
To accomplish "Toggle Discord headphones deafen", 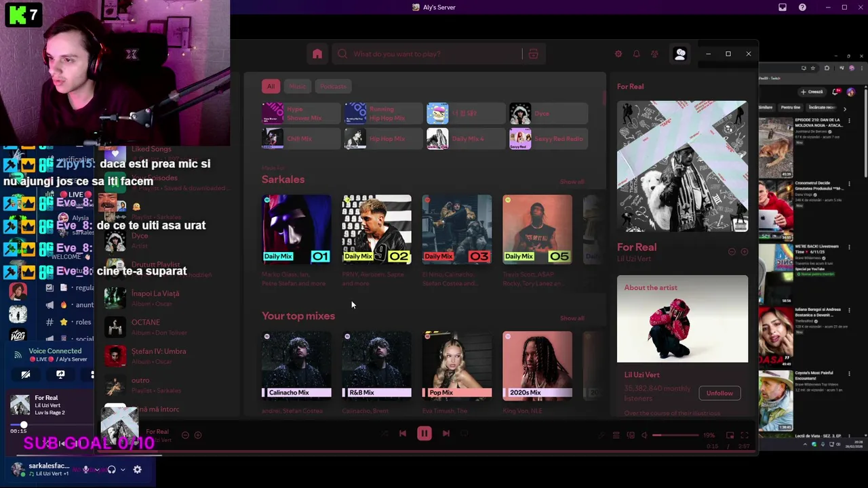I will pos(112,469).
